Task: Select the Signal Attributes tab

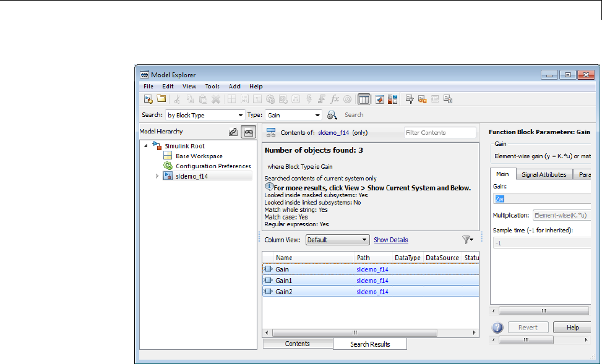Action: coord(544,174)
